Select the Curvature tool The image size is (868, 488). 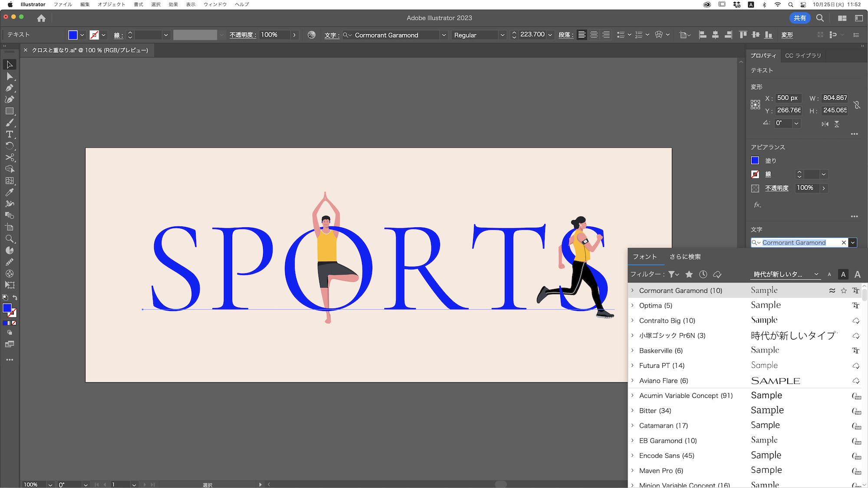pyautogui.click(x=10, y=99)
